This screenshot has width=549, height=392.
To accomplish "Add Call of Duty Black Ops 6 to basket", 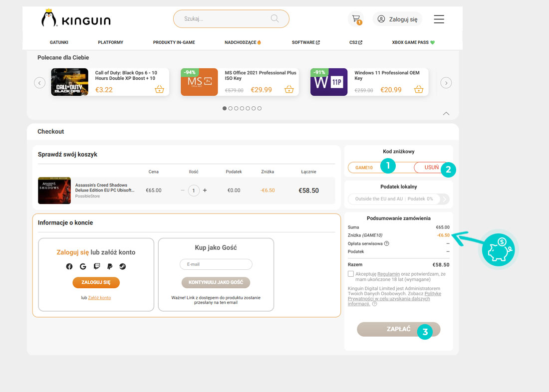I will pyautogui.click(x=159, y=89).
